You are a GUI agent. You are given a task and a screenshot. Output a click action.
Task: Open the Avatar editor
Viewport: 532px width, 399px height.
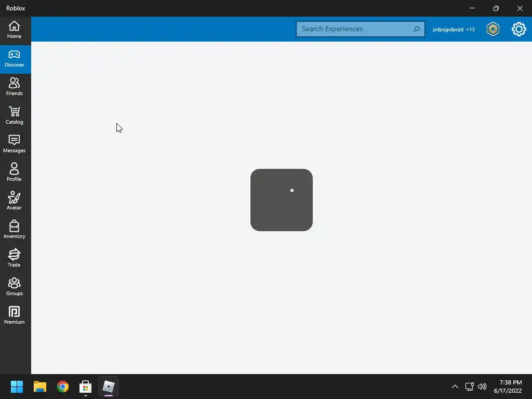point(14,201)
